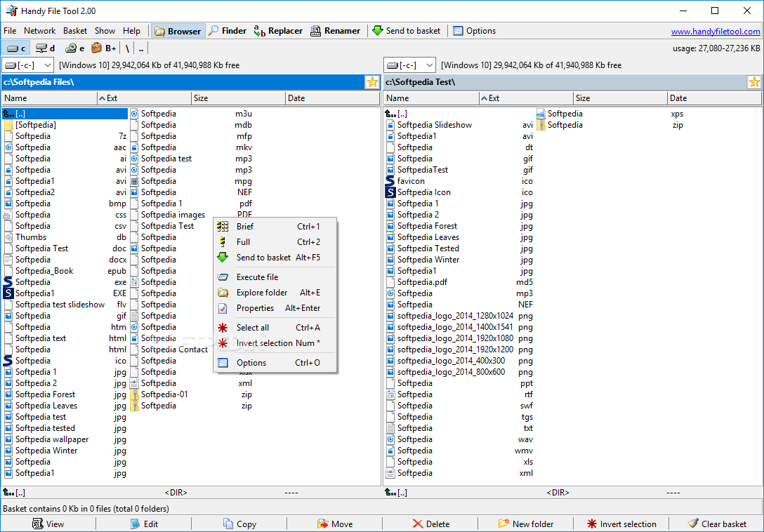Click the Copy button at bottom
The width and height of the screenshot is (764, 532).
(x=239, y=524)
